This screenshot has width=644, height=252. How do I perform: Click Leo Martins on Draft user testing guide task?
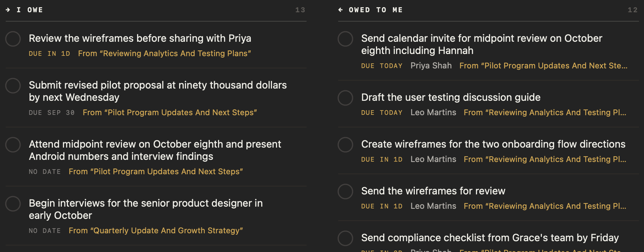(433, 112)
